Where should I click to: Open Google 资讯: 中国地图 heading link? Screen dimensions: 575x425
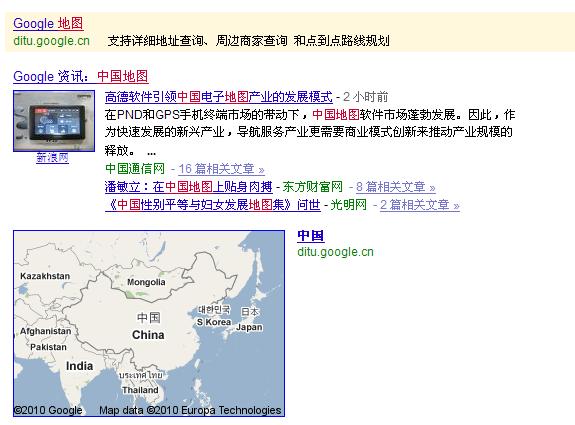81,76
